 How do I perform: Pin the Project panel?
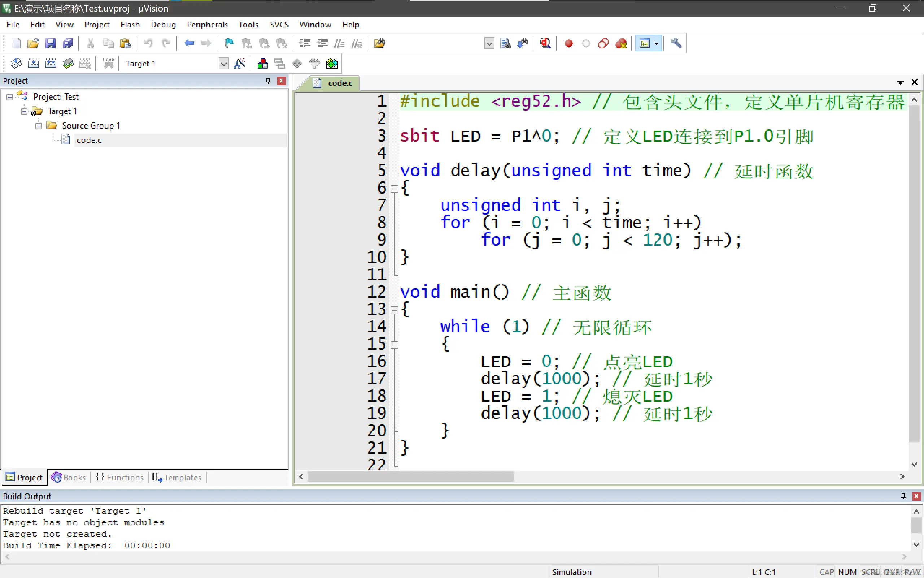coord(268,81)
